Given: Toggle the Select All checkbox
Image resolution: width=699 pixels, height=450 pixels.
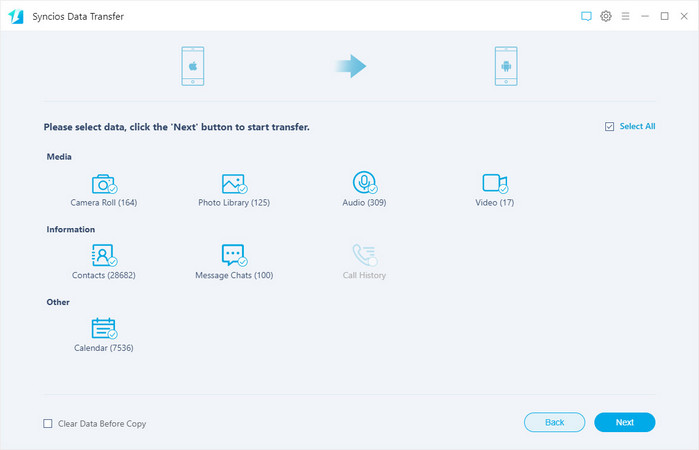Looking at the screenshot, I should click(609, 127).
